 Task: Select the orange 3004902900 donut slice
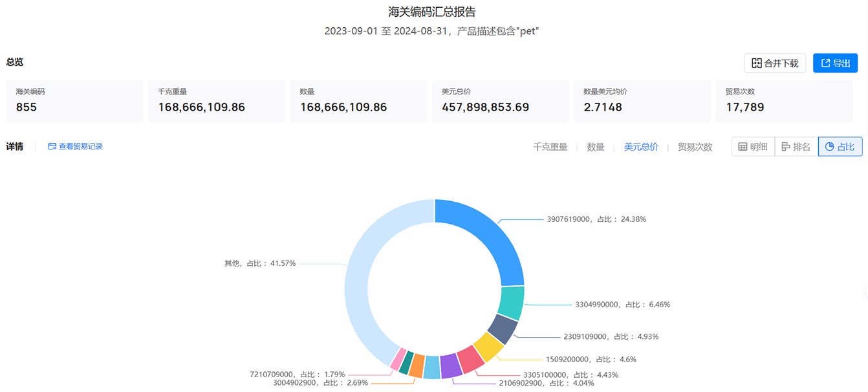(417, 365)
